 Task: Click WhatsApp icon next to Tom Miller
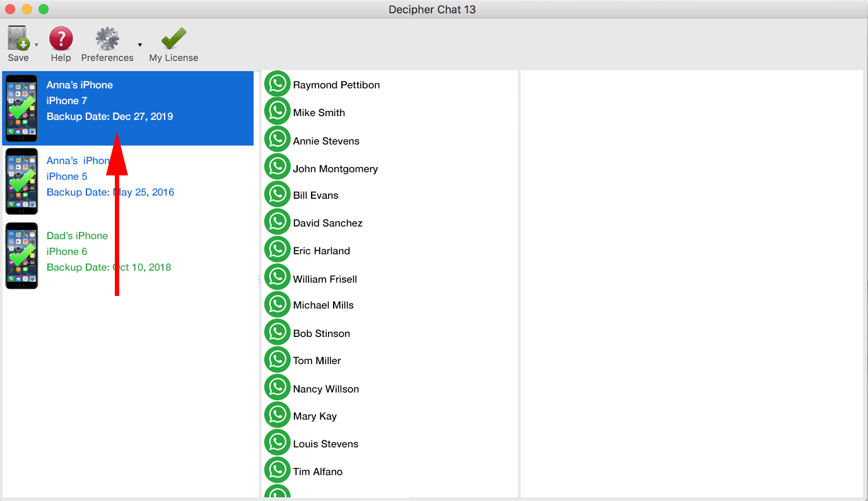tap(277, 360)
